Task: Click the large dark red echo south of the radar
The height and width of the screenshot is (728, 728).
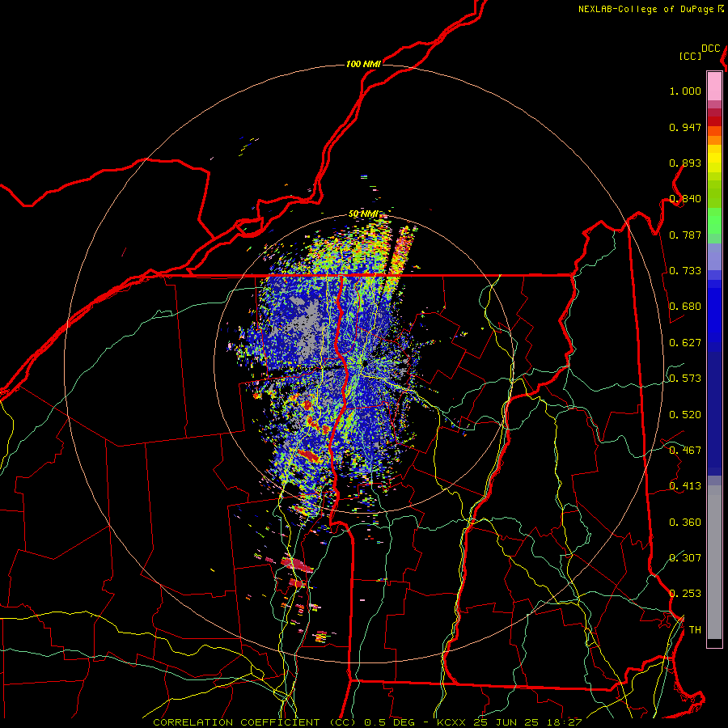Action: coord(296,565)
